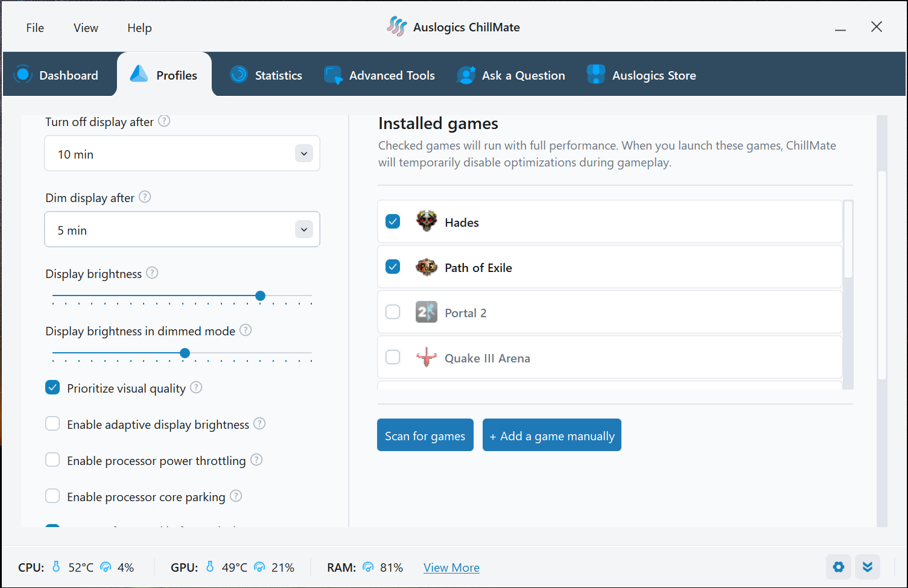Click the CPU load gauge icon

coord(106,567)
